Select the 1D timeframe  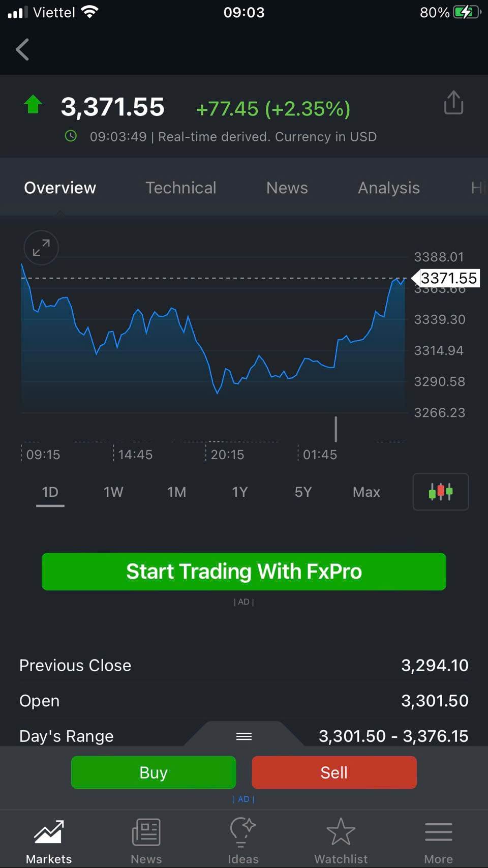[50, 492]
